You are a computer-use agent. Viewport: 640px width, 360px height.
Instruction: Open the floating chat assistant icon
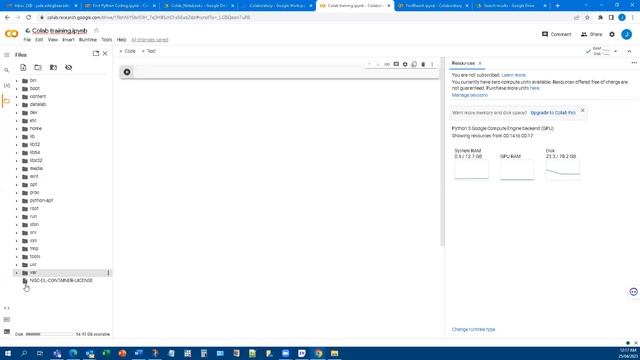point(633,292)
